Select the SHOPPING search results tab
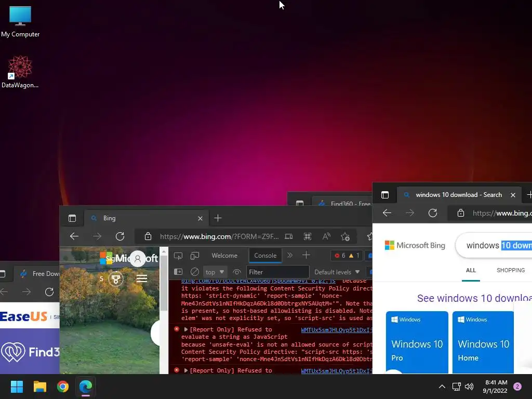The height and width of the screenshot is (399, 532). (x=511, y=270)
